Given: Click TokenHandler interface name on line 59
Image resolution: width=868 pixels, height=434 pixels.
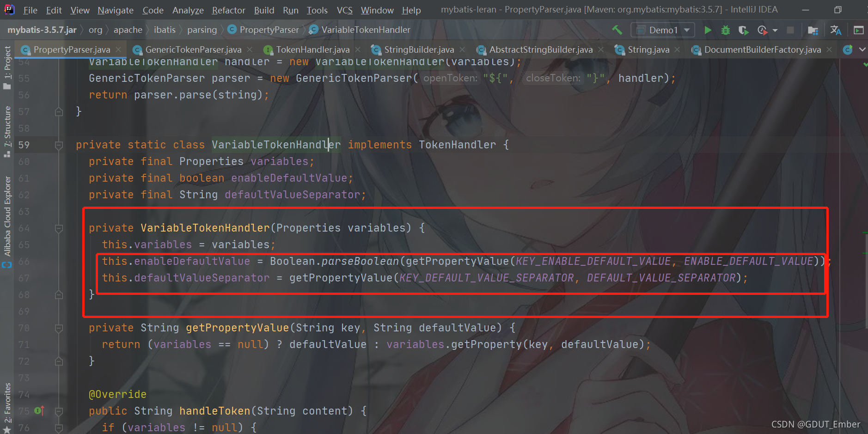Looking at the screenshot, I should [x=457, y=145].
